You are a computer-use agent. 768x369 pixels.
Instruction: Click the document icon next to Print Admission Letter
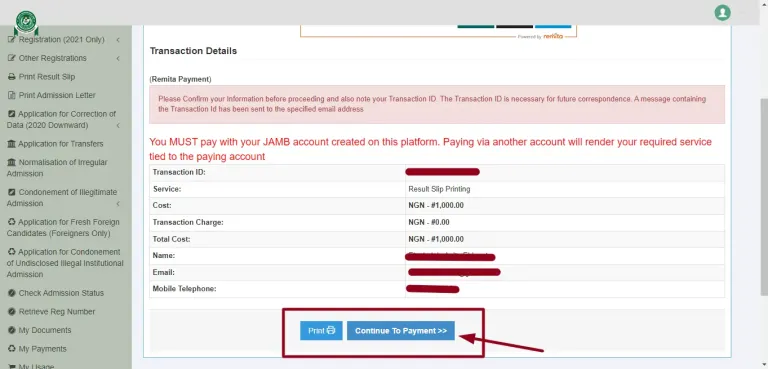[12, 95]
